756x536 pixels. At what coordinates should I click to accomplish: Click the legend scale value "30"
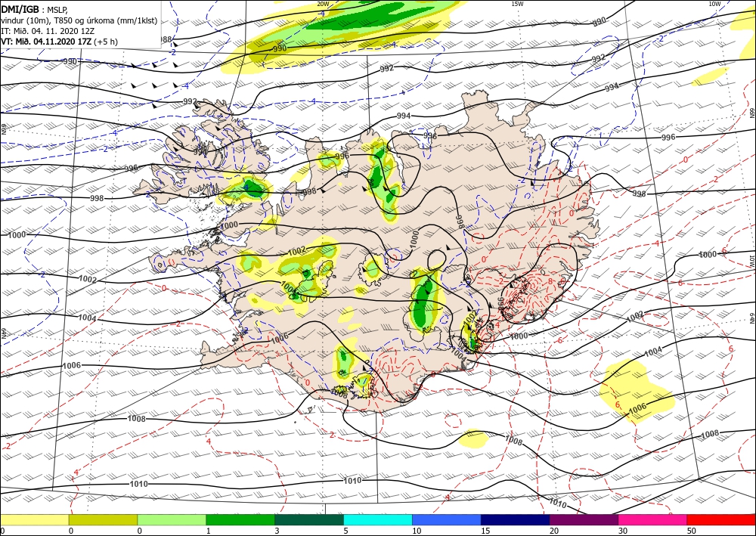point(622,531)
